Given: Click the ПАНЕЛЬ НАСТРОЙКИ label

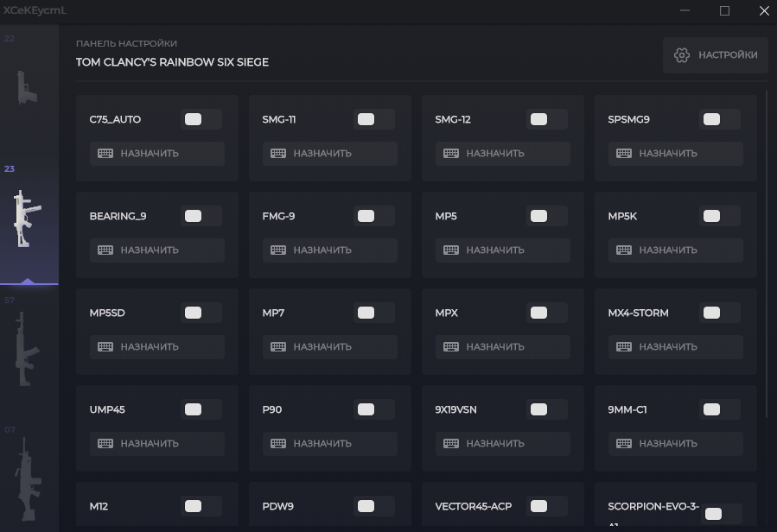Looking at the screenshot, I should (126, 43).
